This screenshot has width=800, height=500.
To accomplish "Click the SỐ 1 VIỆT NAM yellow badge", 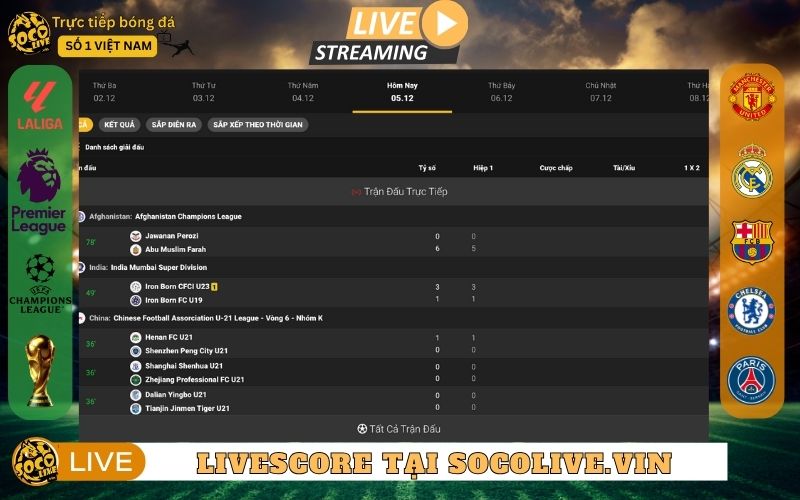I will click(108, 46).
